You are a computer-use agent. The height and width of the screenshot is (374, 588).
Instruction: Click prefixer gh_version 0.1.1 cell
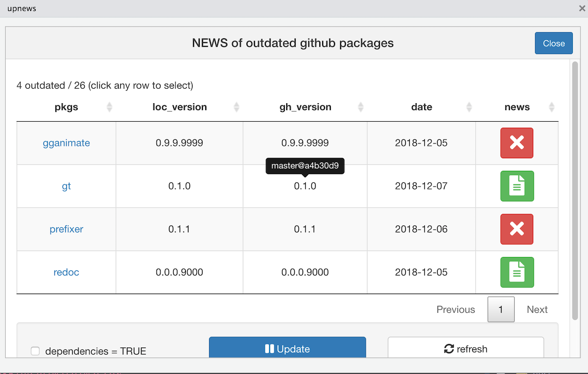click(x=305, y=229)
